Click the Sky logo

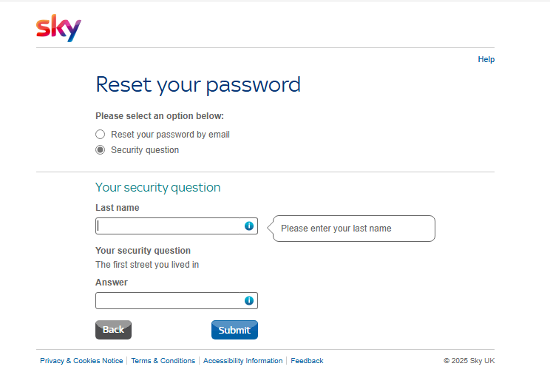coord(58,28)
